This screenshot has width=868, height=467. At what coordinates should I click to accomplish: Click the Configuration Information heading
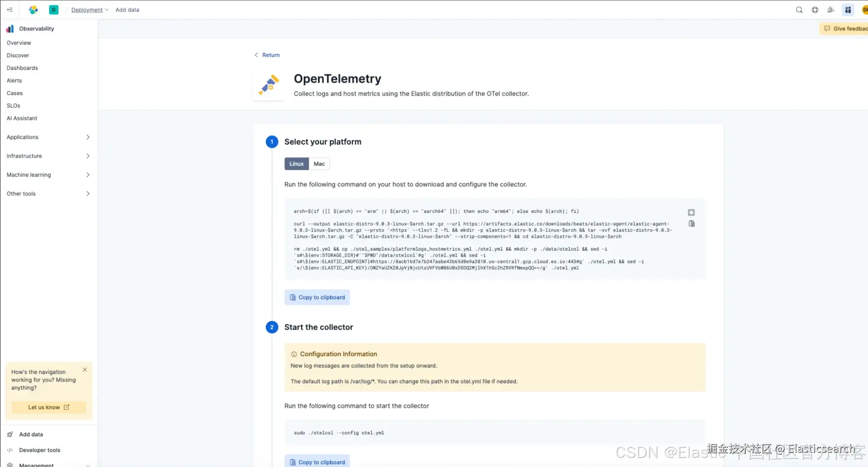(x=338, y=354)
